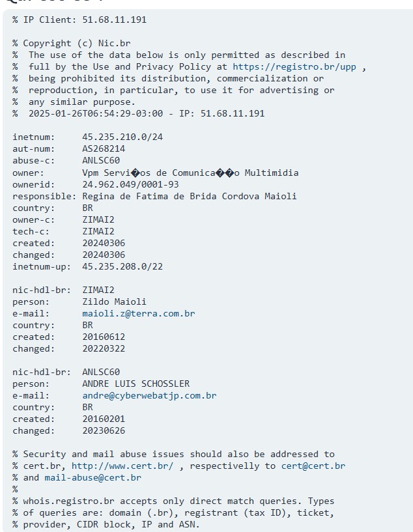Image resolution: width=413 pixels, height=532 pixels.
Task: Click the Copyright (c) Nic.br line
Action: [72, 43]
